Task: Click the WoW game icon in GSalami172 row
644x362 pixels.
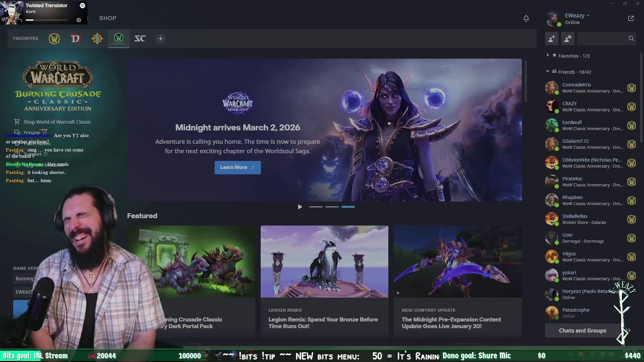Action: tap(631, 144)
